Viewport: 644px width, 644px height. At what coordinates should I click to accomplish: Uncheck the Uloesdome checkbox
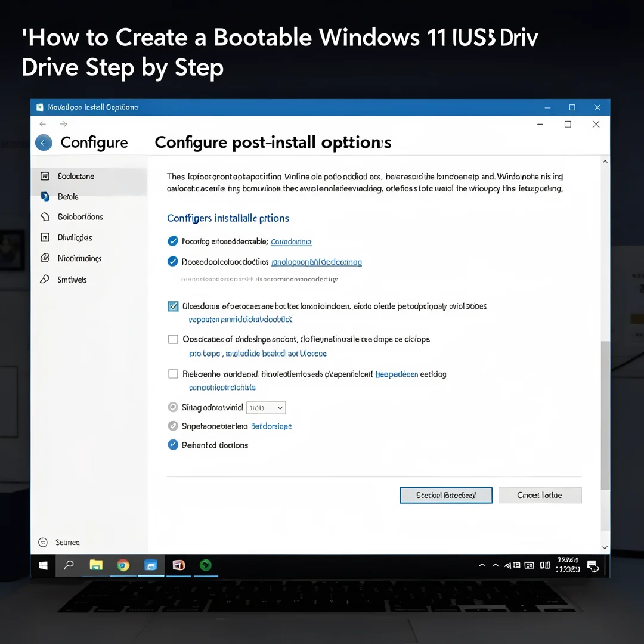coord(173,306)
